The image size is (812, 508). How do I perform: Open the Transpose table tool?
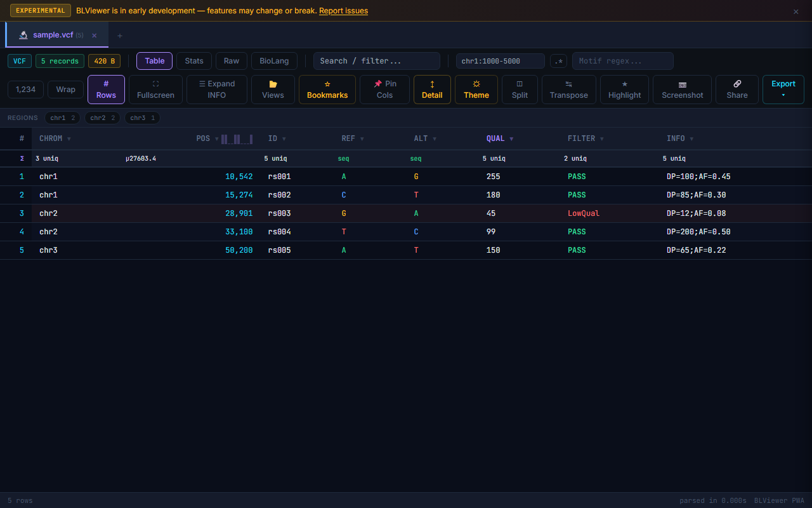(x=568, y=89)
